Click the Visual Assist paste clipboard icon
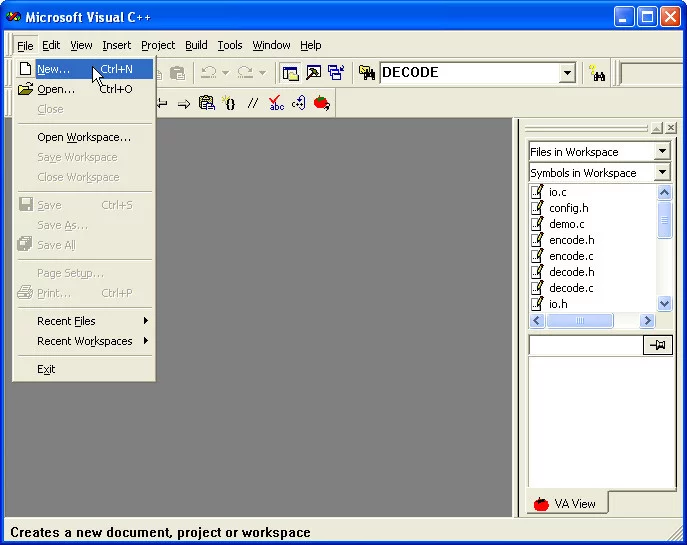This screenshot has height=545, width=687. 206,103
